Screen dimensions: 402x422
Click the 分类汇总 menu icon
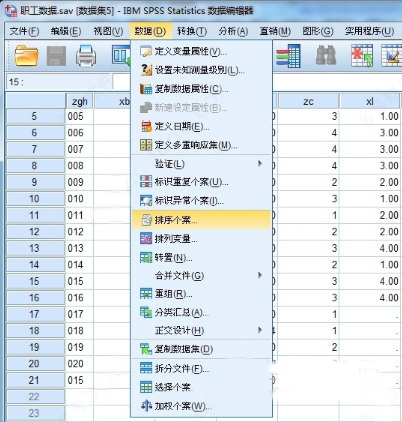coord(146,312)
